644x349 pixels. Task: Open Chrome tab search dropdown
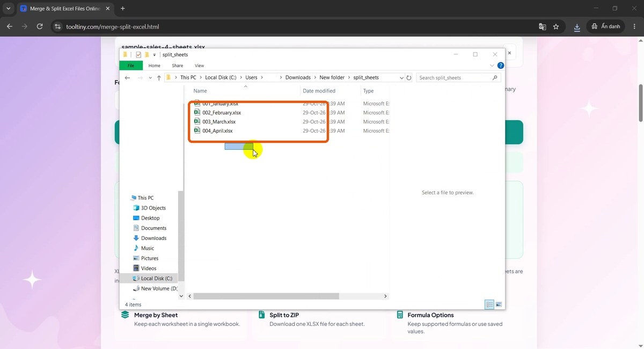pyautogui.click(x=8, y=9)
